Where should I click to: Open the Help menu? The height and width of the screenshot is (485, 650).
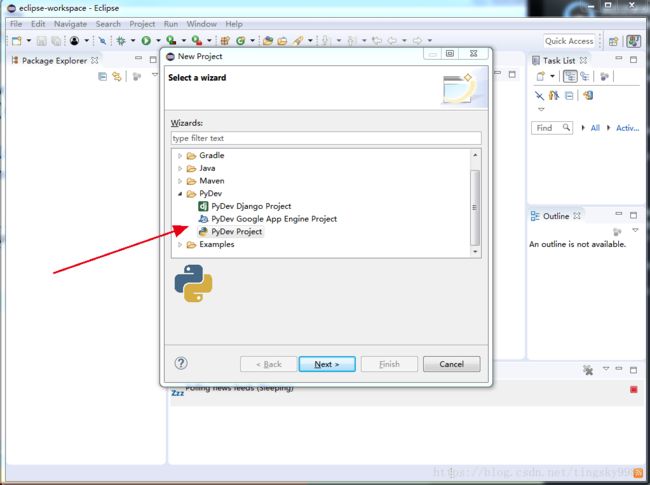[234, 24]
